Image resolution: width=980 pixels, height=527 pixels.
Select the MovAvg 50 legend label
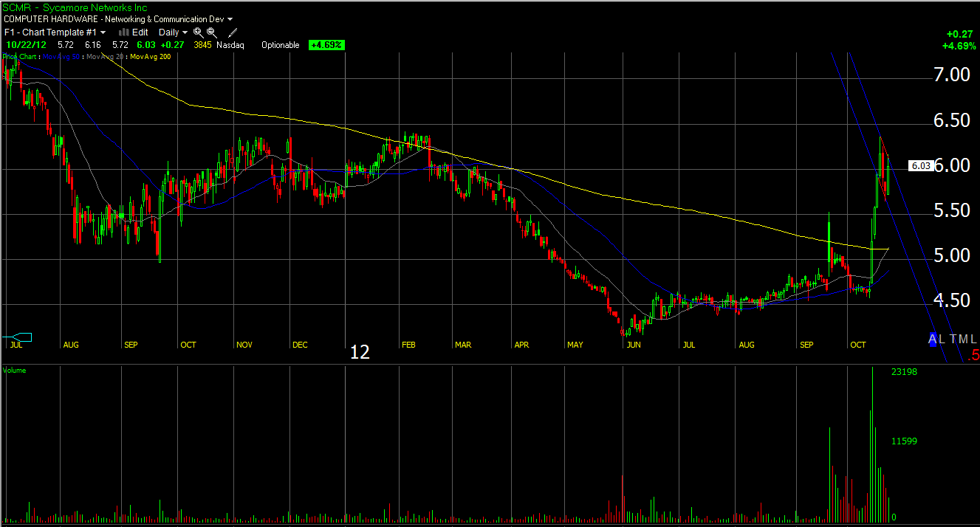click(62, 56)
